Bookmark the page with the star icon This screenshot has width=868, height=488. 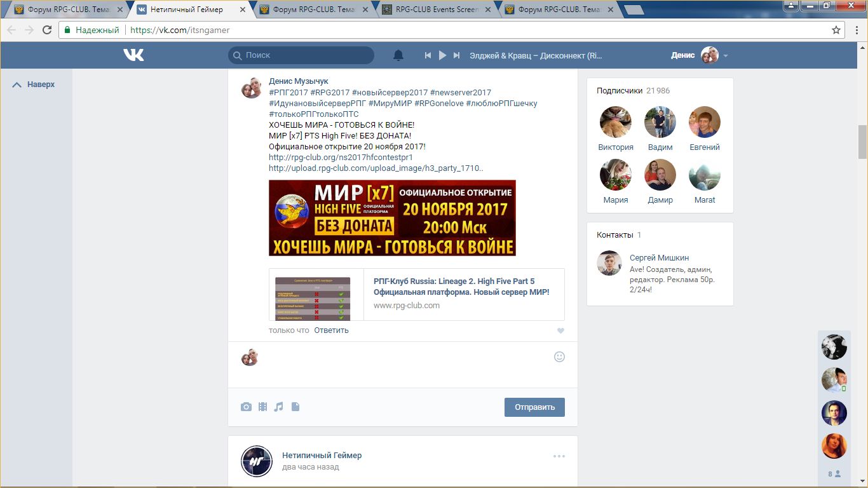(x=836, y=30)
